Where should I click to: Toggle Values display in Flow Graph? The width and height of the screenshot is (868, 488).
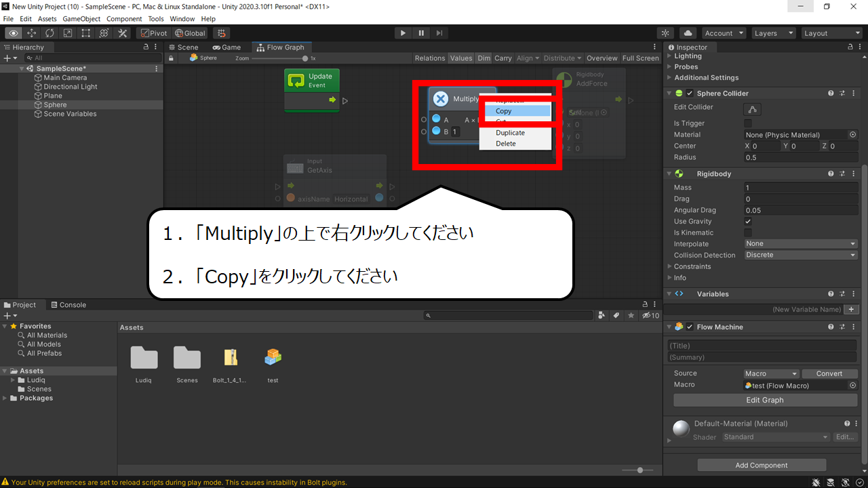(x=461, y=58)
